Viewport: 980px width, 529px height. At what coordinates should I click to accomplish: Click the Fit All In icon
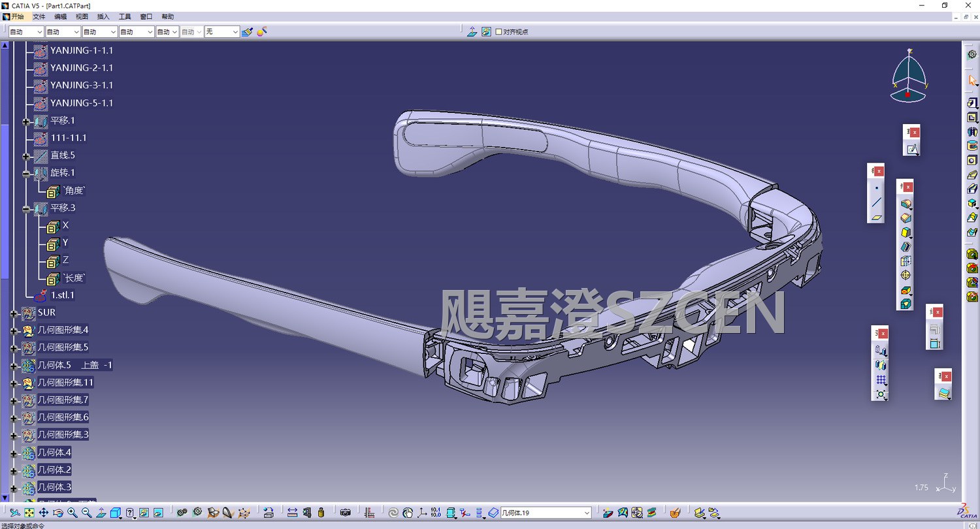29,513
